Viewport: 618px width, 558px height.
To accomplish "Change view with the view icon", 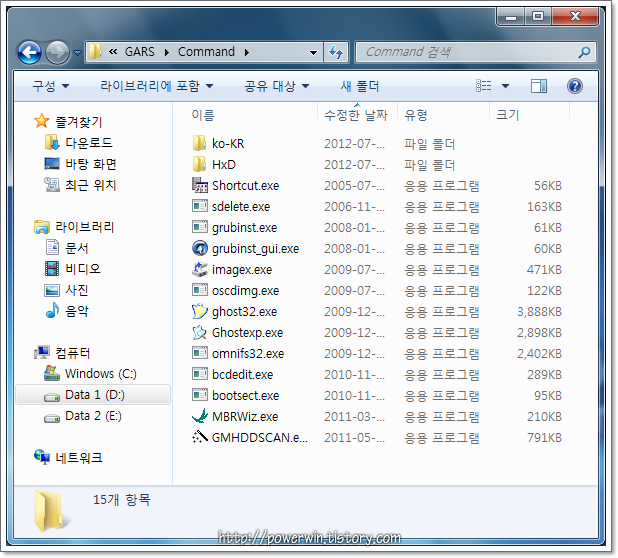I will pos(483,86).
